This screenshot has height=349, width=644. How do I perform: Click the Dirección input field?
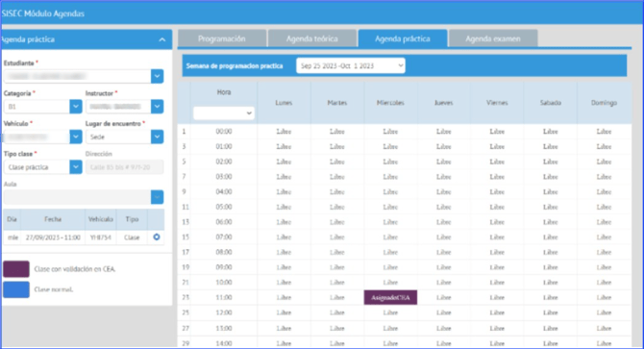pos(124,167)
